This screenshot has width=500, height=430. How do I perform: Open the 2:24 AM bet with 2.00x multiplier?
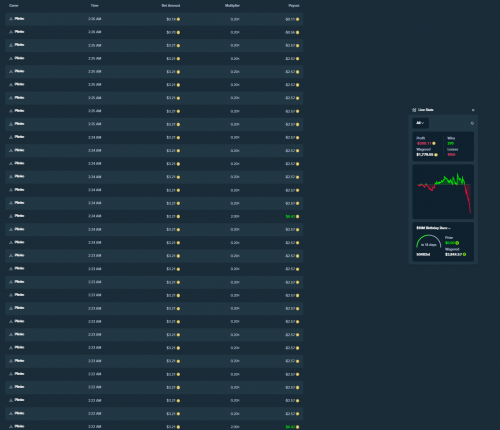[x=154, y=216]
